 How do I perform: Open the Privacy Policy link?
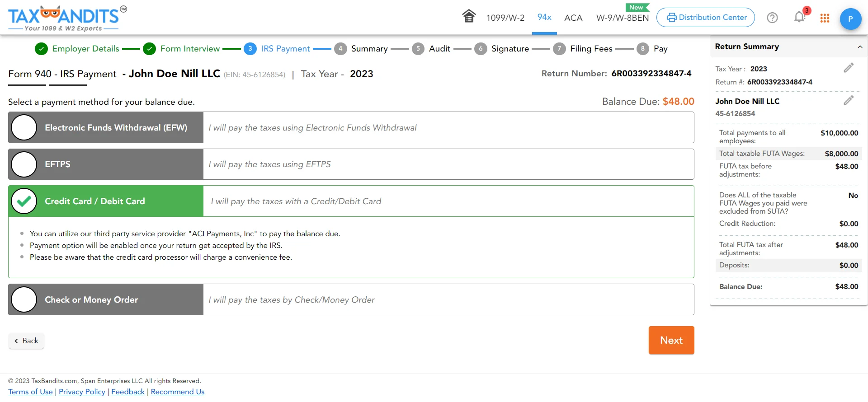pyautogui.click(x=82, y=392)
